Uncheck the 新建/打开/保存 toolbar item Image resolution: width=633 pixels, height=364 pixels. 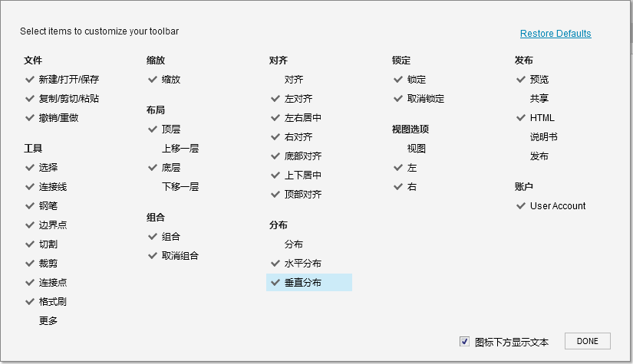[68, 80]
